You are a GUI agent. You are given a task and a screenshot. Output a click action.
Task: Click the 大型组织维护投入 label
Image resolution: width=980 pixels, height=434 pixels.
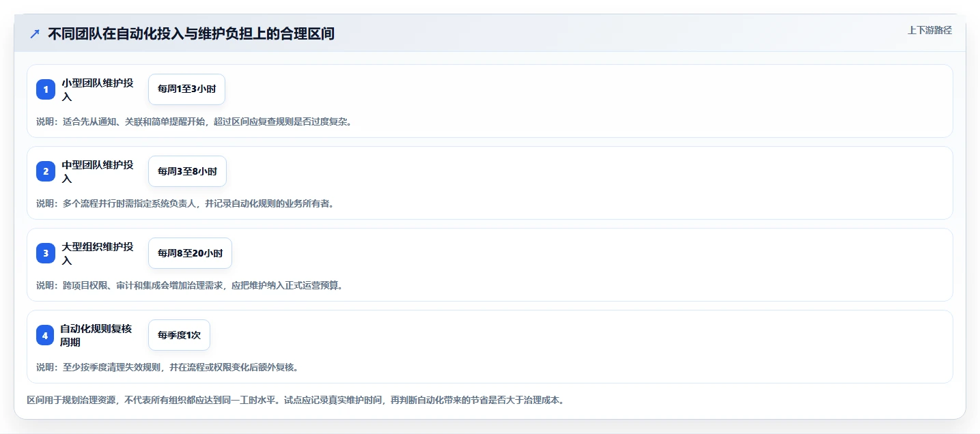(x=98, y=253)
